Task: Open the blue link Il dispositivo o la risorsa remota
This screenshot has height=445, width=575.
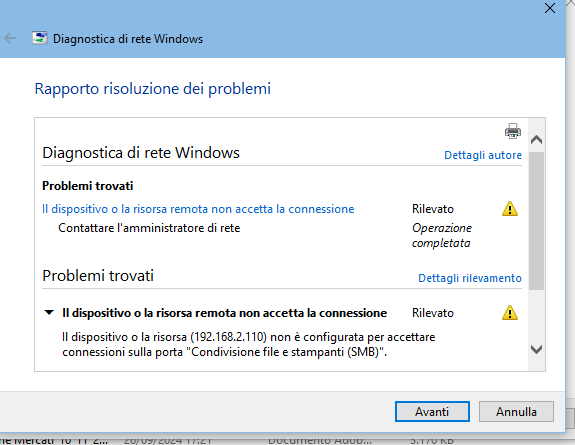Action: pos(198,209)
